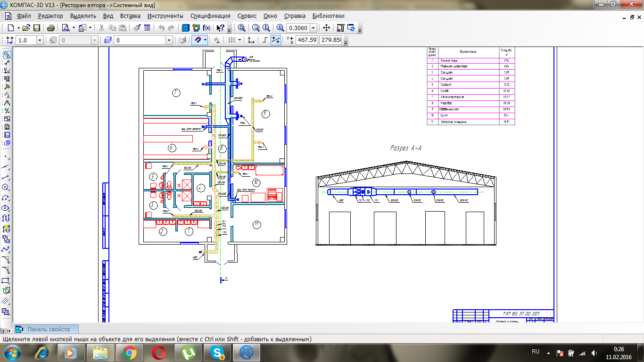Open the Designations panel in the left toolbar
644x362 pixels.
7,71
